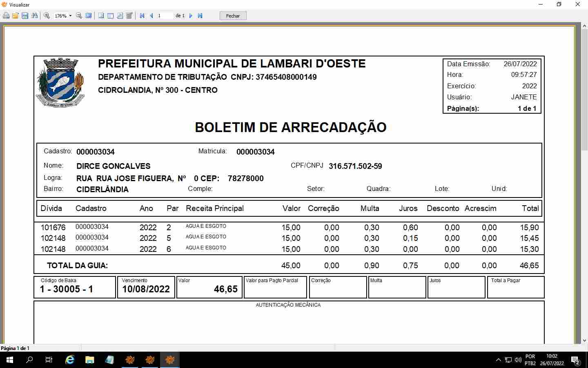Image resolution: width=588 pixels, height=368 pixels.
Task: Go to the first page of the report
Action: point(142,16)
